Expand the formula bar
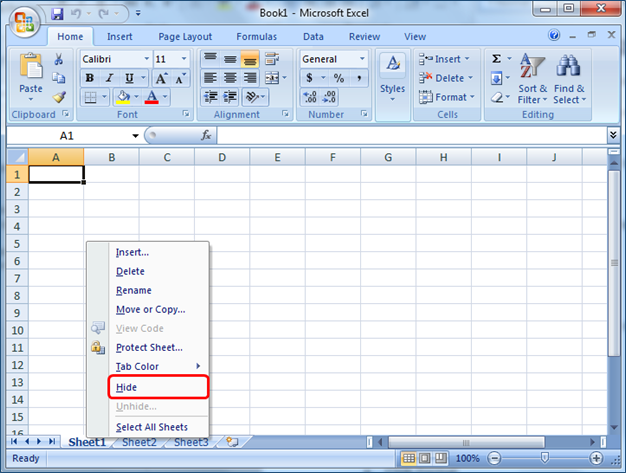The width and height of the screenshot is (626, 473). pos(613,135)
